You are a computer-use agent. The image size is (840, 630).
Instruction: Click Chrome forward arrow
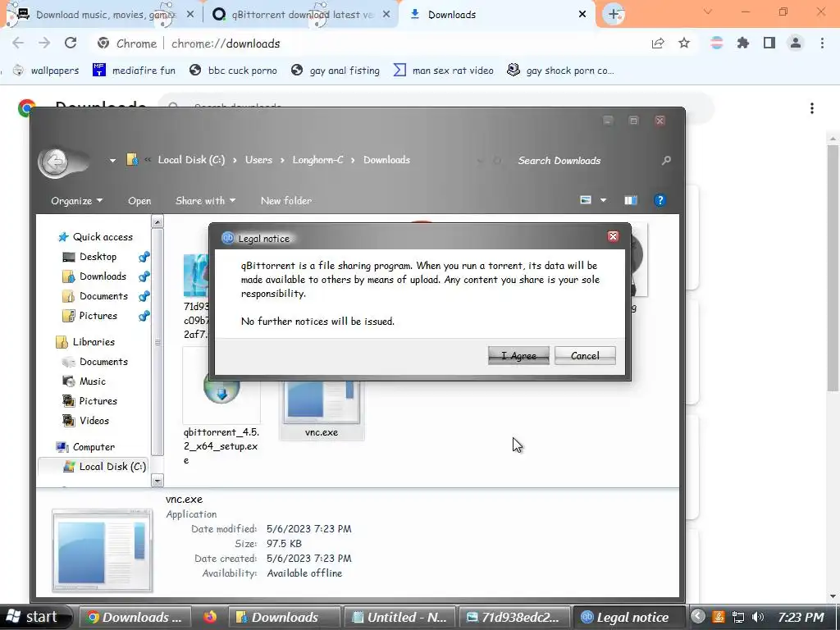pyautogui.click(x=44, y=43)
